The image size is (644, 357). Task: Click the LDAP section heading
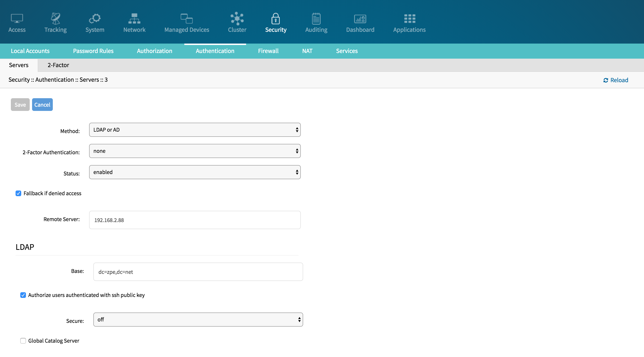tap(25, 247)
